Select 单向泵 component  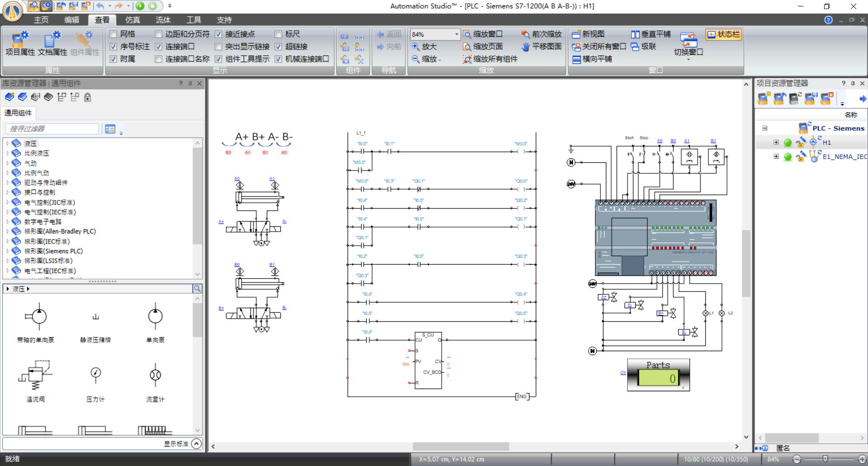point(155,322)
